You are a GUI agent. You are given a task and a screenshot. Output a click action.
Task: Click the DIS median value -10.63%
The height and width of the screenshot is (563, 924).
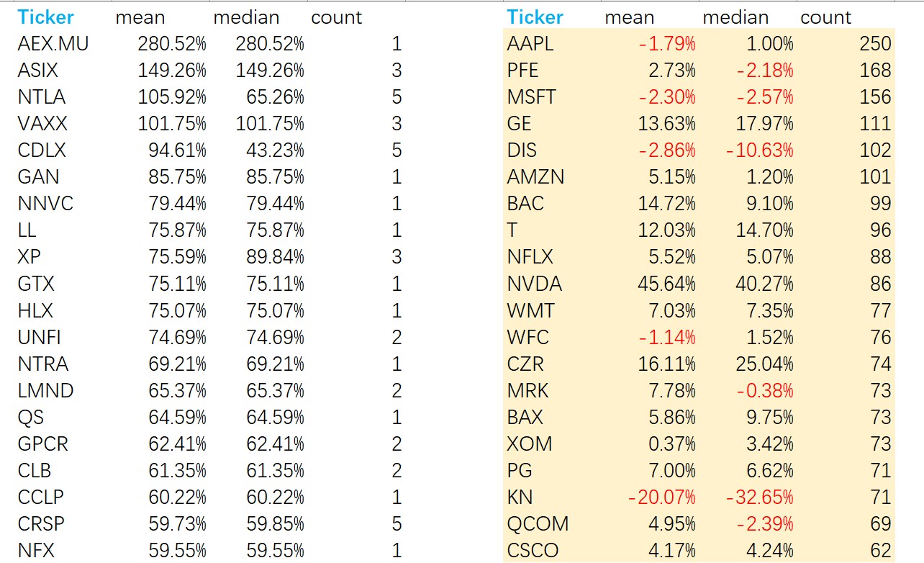pyautogui.click(x=760, y=150)
